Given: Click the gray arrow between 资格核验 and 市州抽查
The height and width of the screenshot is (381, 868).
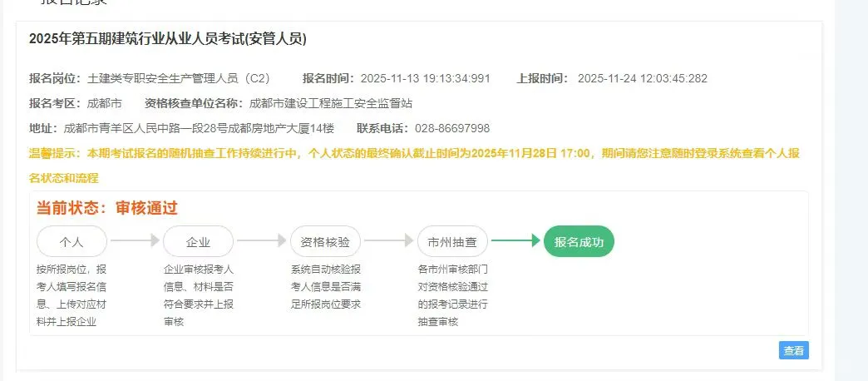Looking at the screenshot, I should click(388, 240).
